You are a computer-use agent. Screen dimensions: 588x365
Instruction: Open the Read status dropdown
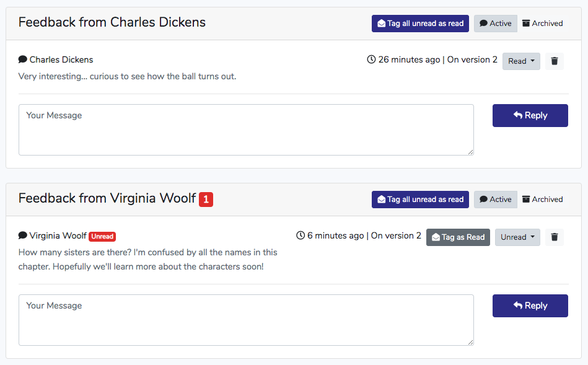(x=521, y=61)
